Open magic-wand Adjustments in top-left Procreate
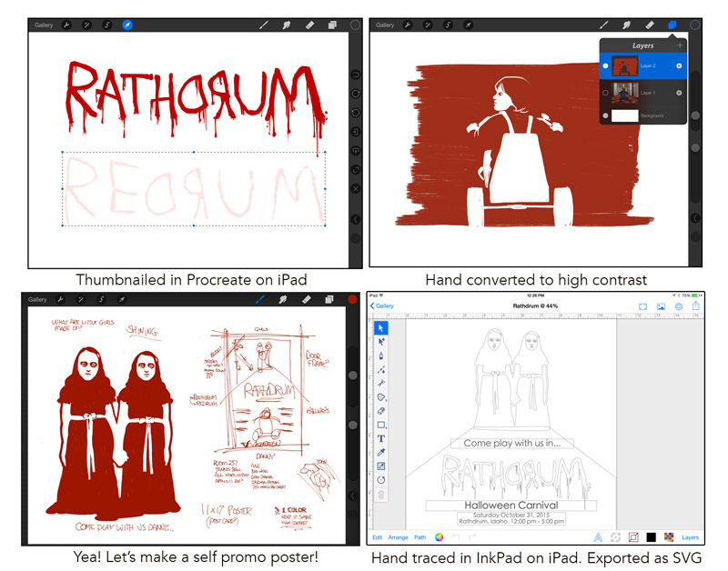Viewport: 728px width, 571px height. (x=86, y=25)
